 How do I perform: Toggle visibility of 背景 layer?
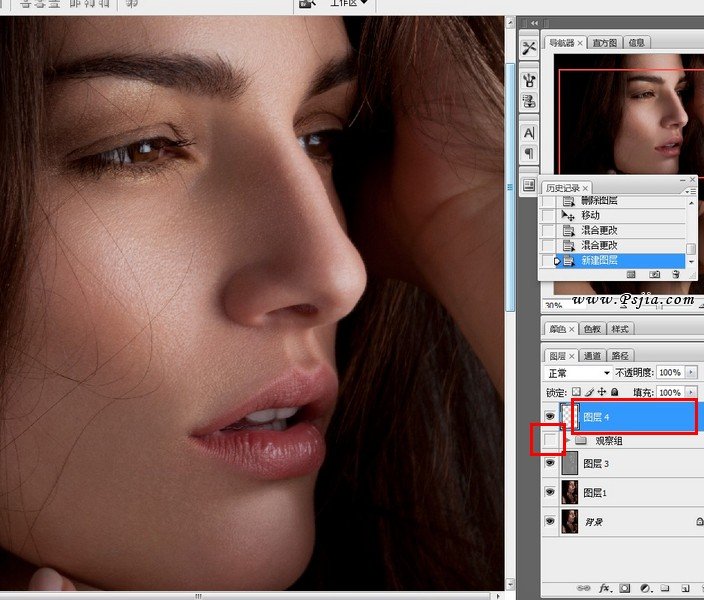550,521
